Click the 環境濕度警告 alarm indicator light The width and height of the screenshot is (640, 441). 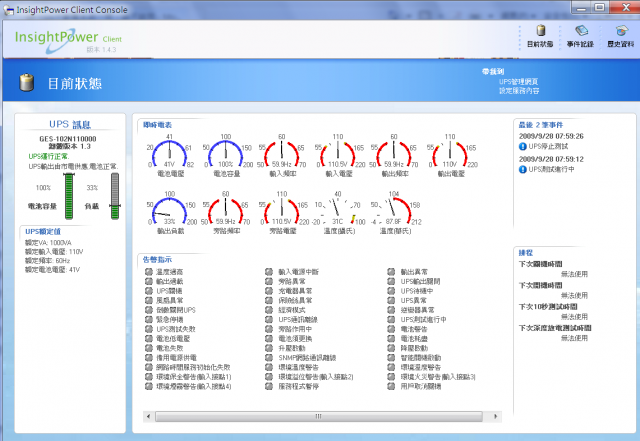[391, 367]
